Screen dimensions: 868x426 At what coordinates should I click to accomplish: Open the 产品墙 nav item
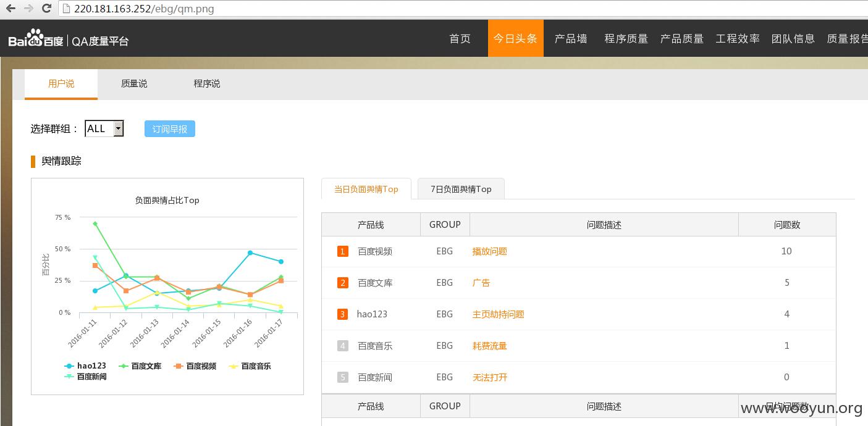tap(571, 38)
